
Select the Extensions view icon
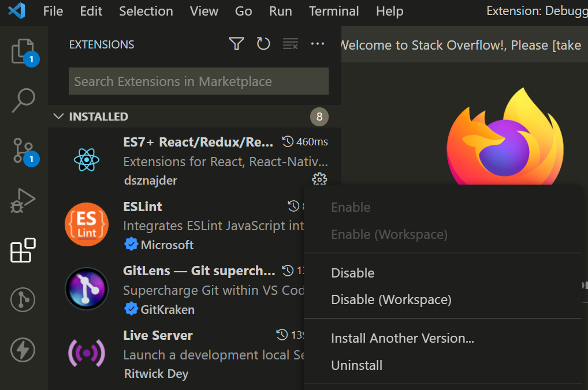[x=23, y=250]
